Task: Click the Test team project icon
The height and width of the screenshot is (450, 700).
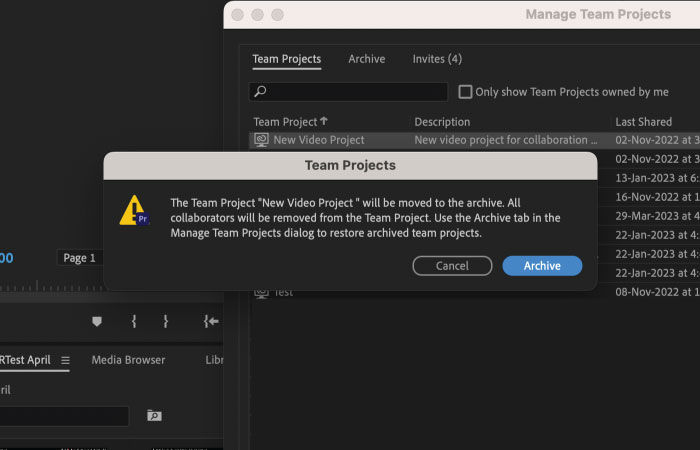Action: click(261, 293)
